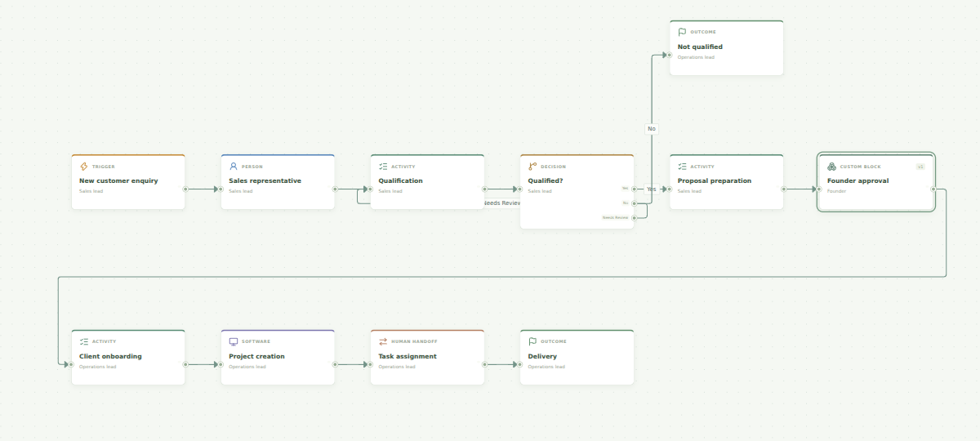Viewport: 980px width, 441px height.
Task: Select the Qualified? decision title
Action: pos(546,180)
